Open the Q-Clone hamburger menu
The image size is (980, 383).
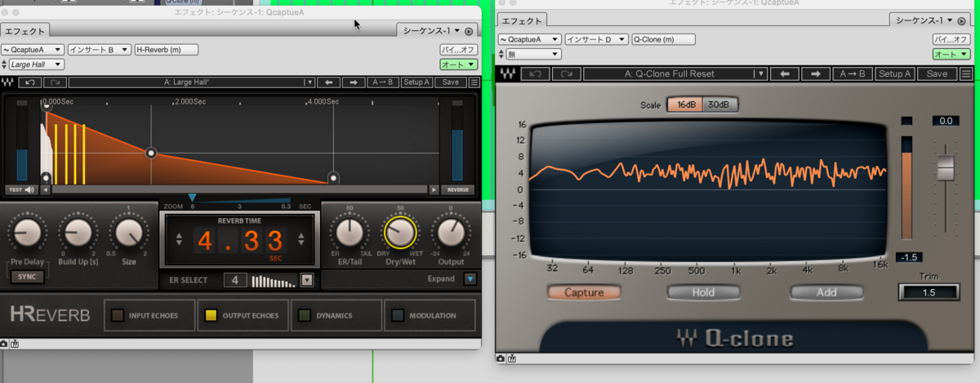point(967,73)
